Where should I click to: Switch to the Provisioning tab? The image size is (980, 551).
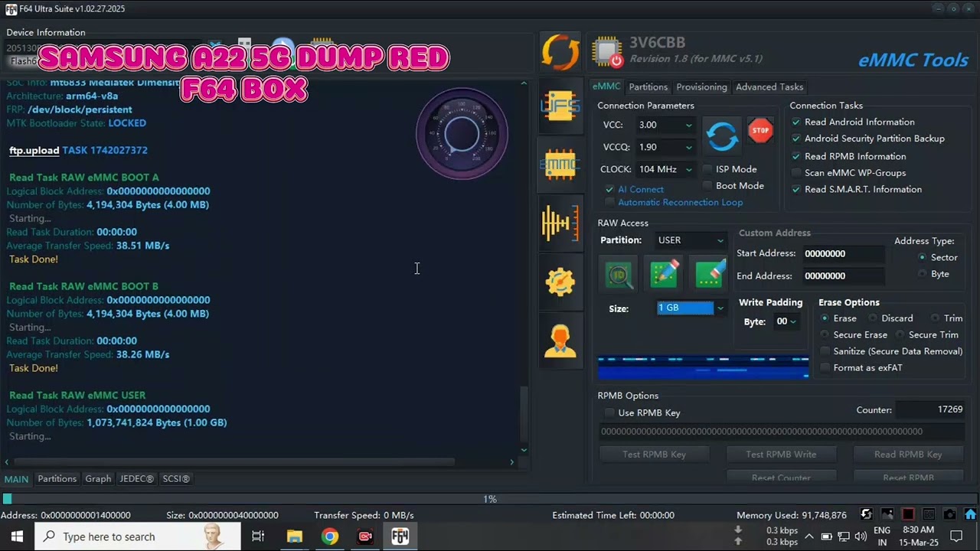[701, 87]
